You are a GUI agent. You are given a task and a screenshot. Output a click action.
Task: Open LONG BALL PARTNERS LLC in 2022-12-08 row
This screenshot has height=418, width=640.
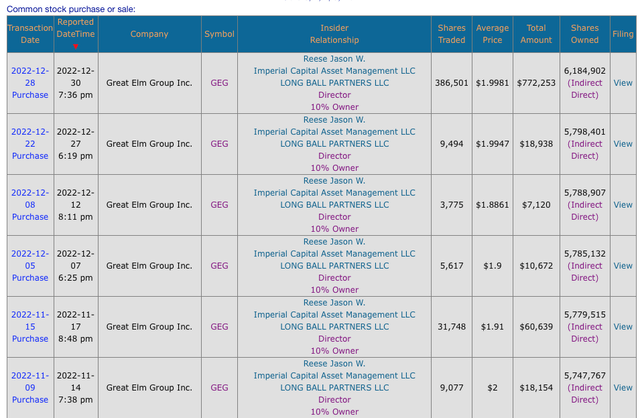point(334,205)
